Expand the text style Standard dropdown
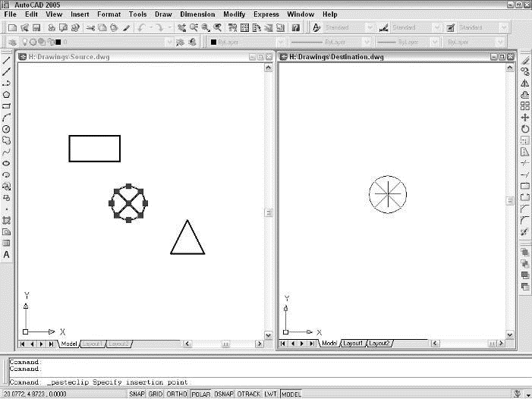The image size is (532, 399). (x=369, y=27)
